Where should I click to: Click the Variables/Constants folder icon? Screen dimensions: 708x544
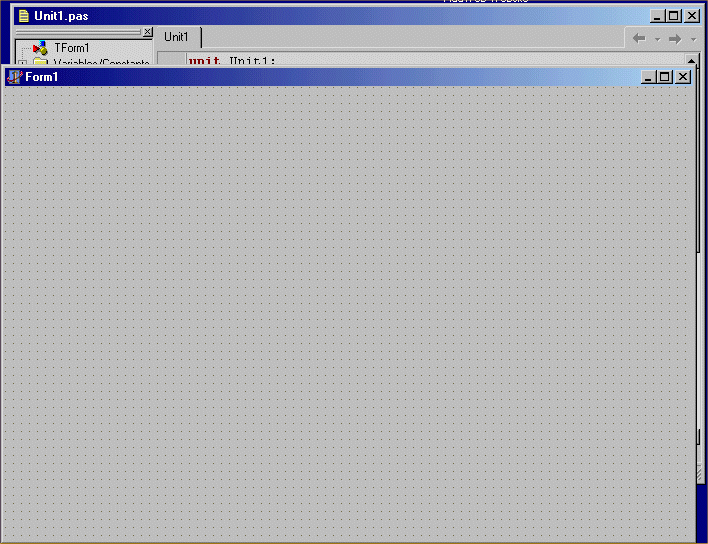pyautogui.click(x=40, y=63)
